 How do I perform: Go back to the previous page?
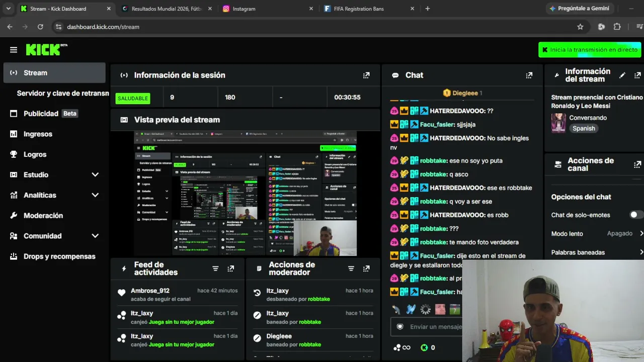[x=10, y=27]
